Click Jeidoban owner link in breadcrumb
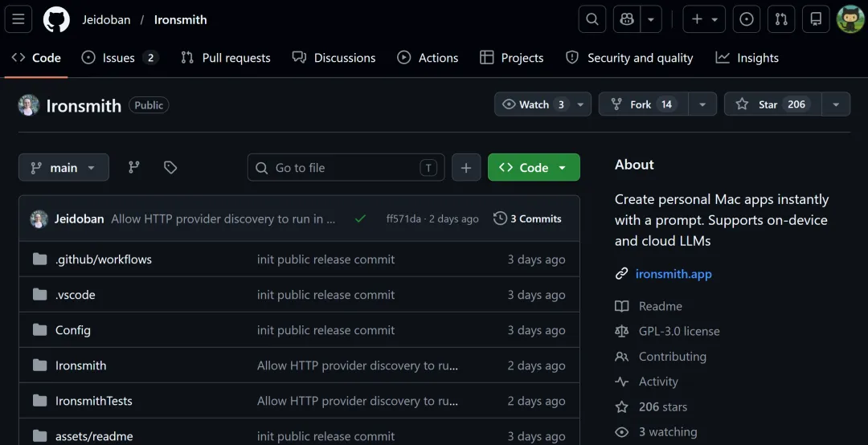 point(106,20)
